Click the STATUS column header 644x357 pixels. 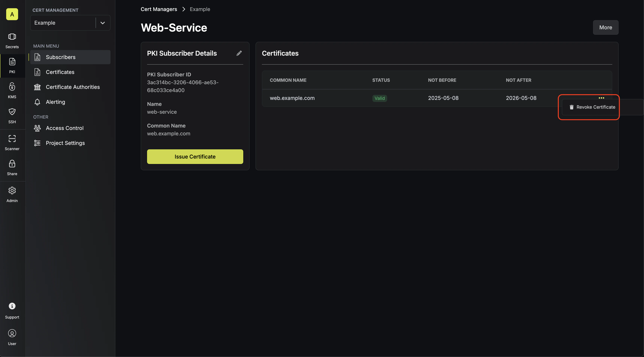tap(381, 80)
